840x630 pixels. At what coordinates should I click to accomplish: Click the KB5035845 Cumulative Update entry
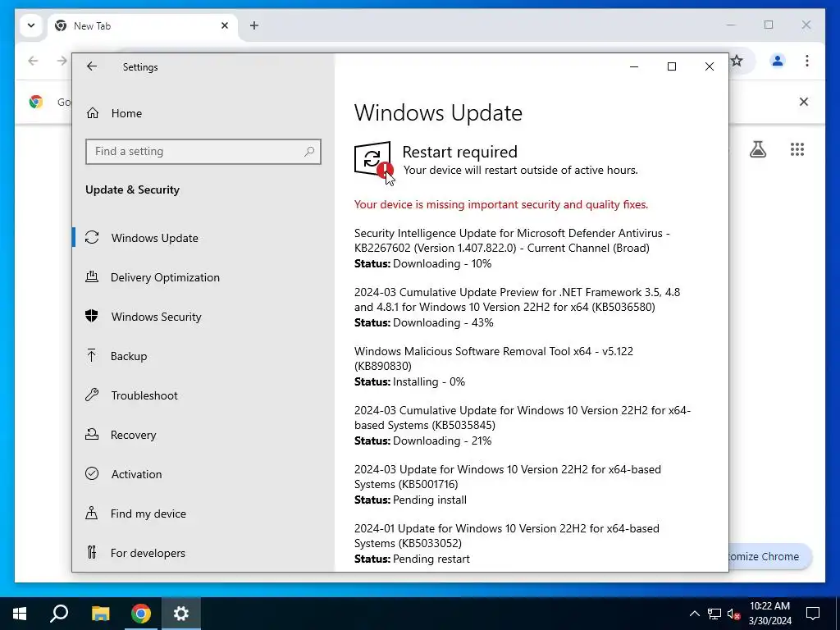[x=523, y=426]
